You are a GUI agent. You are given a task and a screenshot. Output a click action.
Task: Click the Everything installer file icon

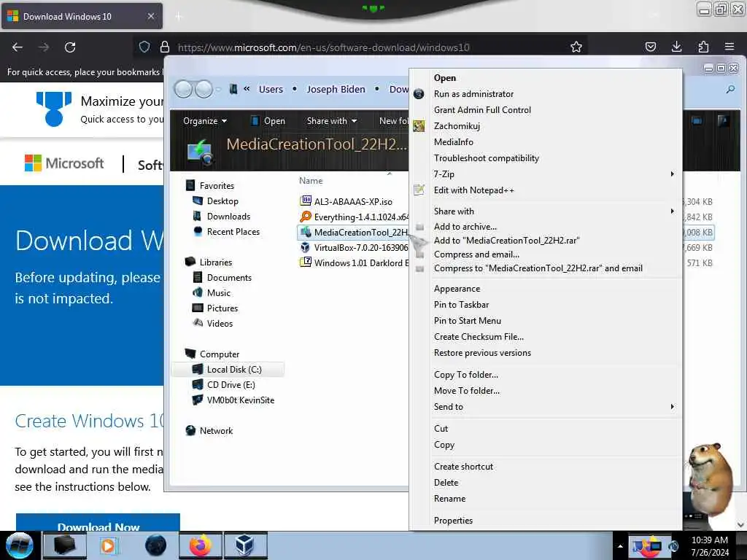[x=306, y=217]
